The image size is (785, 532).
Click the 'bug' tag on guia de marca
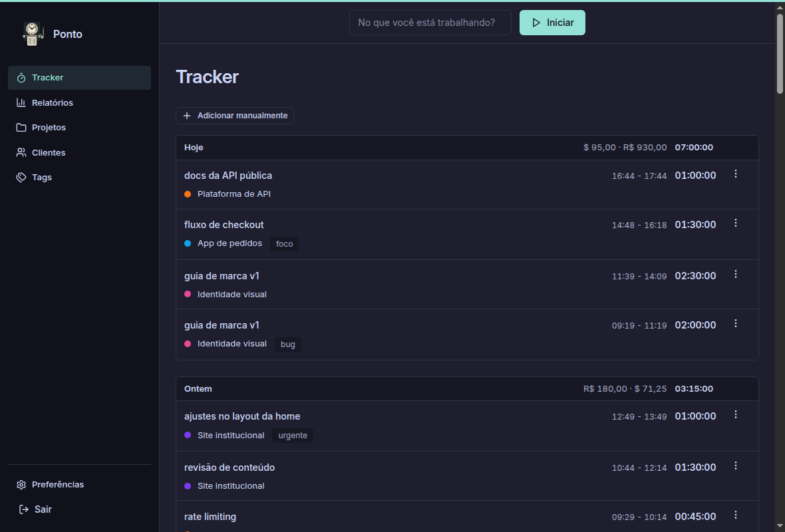pyautogui.click(x=288, y=344)
